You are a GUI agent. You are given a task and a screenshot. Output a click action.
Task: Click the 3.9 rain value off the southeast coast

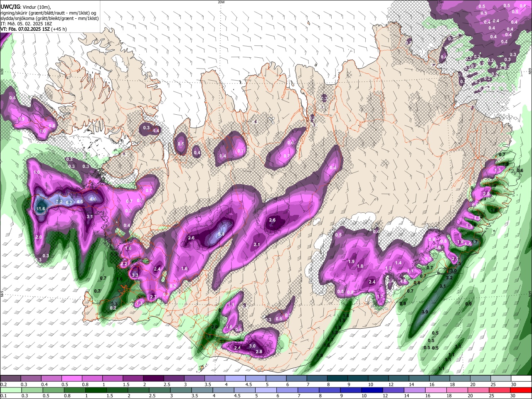coord(425,312)
